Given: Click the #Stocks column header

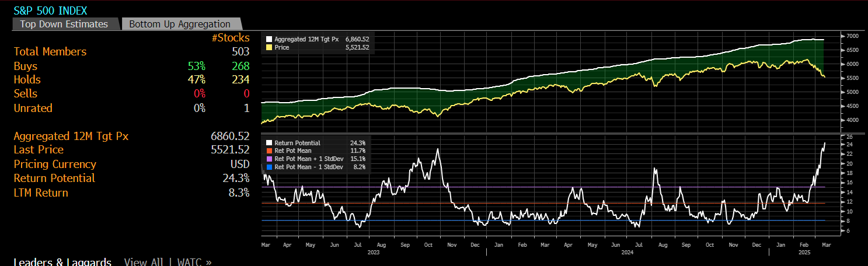Looking at the screenshot, I should pos(231,38).
